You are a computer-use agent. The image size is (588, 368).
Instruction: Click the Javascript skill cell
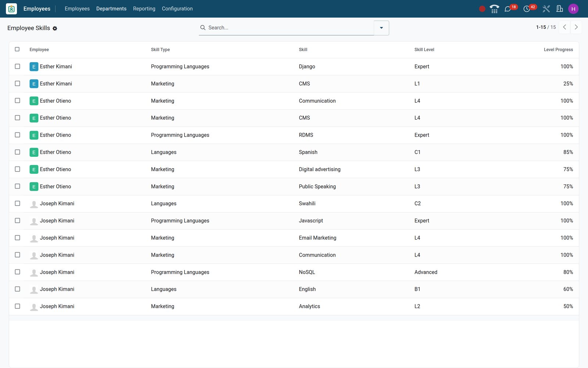point(311,221)
